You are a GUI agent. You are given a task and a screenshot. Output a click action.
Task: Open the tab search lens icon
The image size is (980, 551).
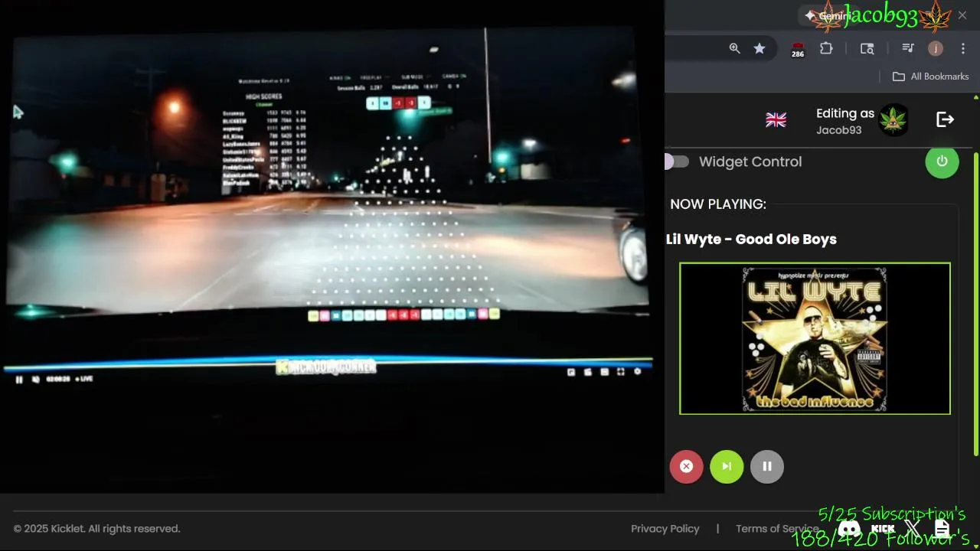click(x=867, y=48)
